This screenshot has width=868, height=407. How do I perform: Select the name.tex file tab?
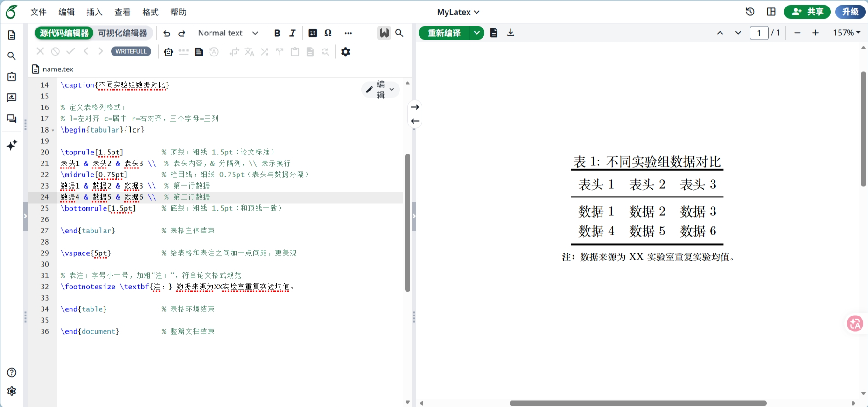click(53, 69)
